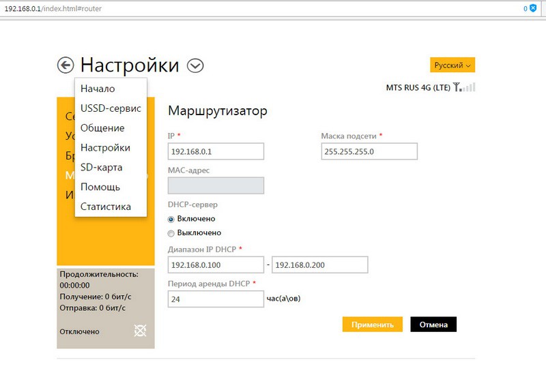546x392 pixels.
Task: Open the Русский language dropdown
Action: click(452, 65)
